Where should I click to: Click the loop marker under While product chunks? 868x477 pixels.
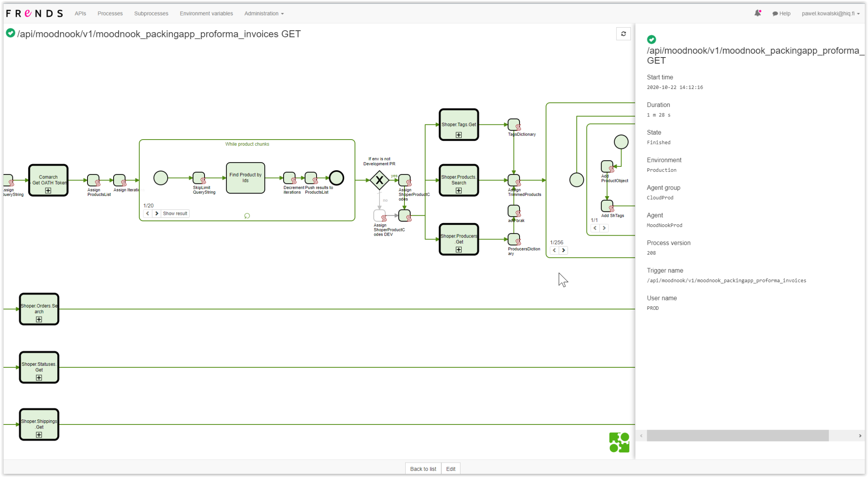[247, 216]
